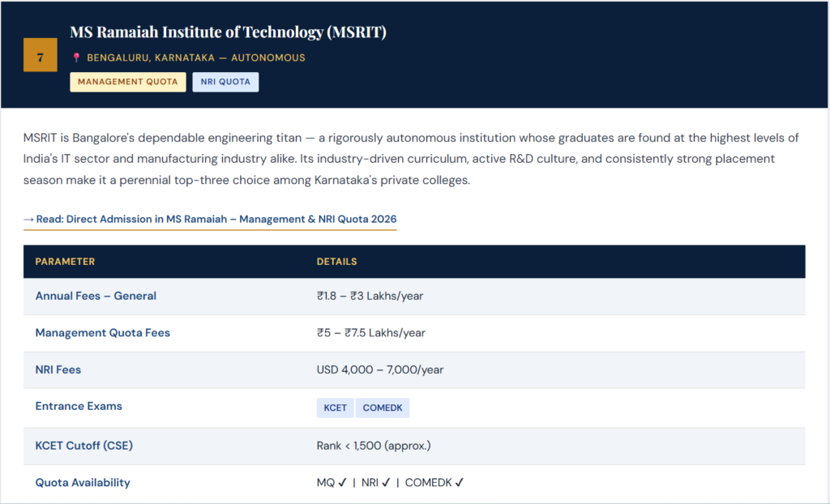Viewport: 830px width, 504px height.
Task: Toggle the NRI QUOTA badge
Action: click(225, 82)
